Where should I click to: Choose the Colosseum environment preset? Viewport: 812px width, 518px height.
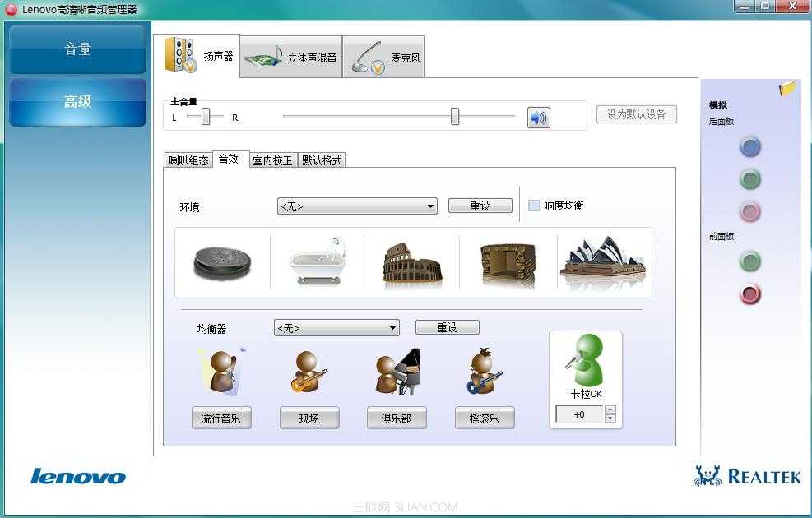tap(413, 261)
